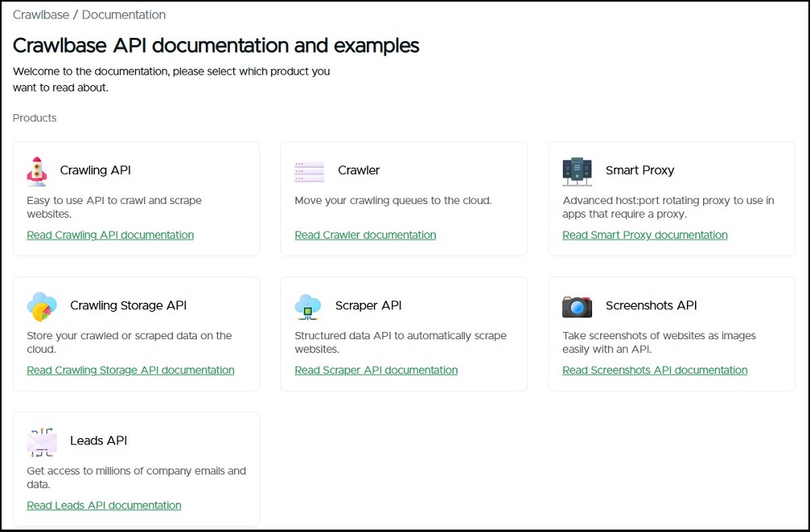Click 'Move your crawling queues to the cloud.' text
The width and height of the screenshot is (810, 532).
[393, 201]
